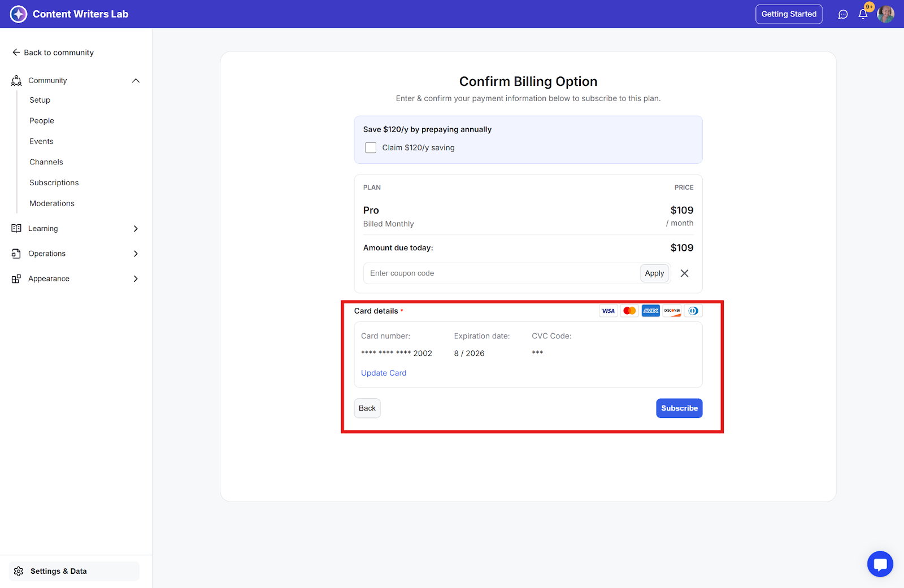This screenshot has width=904, height=588.
Task: Collapse the Community section chevron
Action: tap(136, 81)
